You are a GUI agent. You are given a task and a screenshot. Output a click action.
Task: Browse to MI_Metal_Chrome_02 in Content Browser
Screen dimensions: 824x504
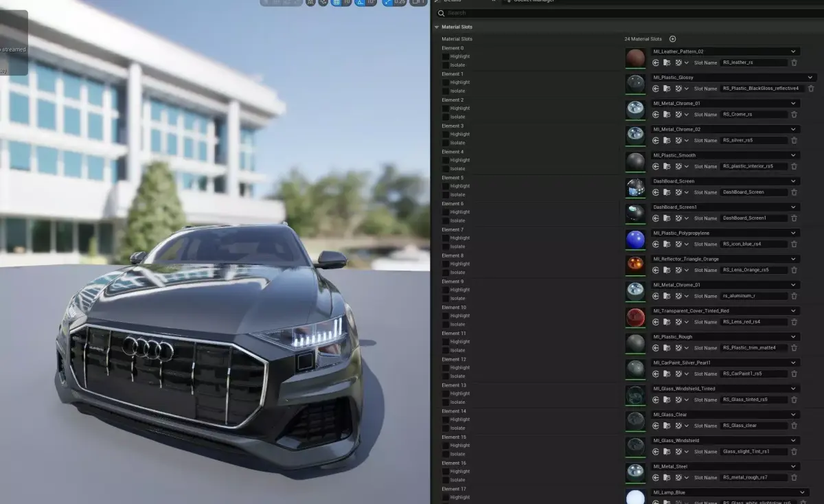[x=667, y=140]
